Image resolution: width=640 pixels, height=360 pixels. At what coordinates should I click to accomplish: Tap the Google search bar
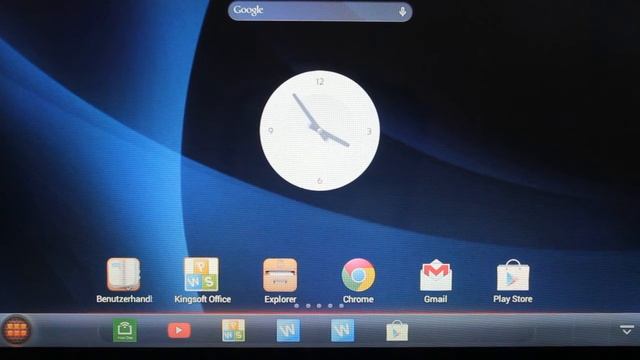[320, 11]
